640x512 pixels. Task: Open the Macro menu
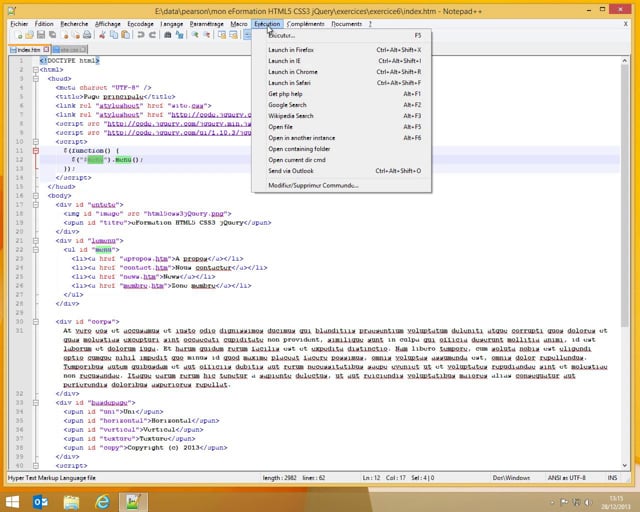(239, 24)
